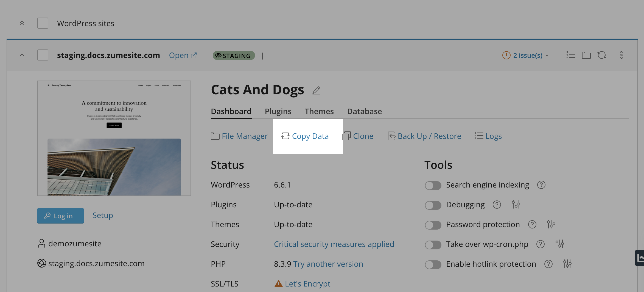The width and height of the screenshot is (644, 292).
Task: Click the WordPress version 6.6.1 value
Action: 282,185
